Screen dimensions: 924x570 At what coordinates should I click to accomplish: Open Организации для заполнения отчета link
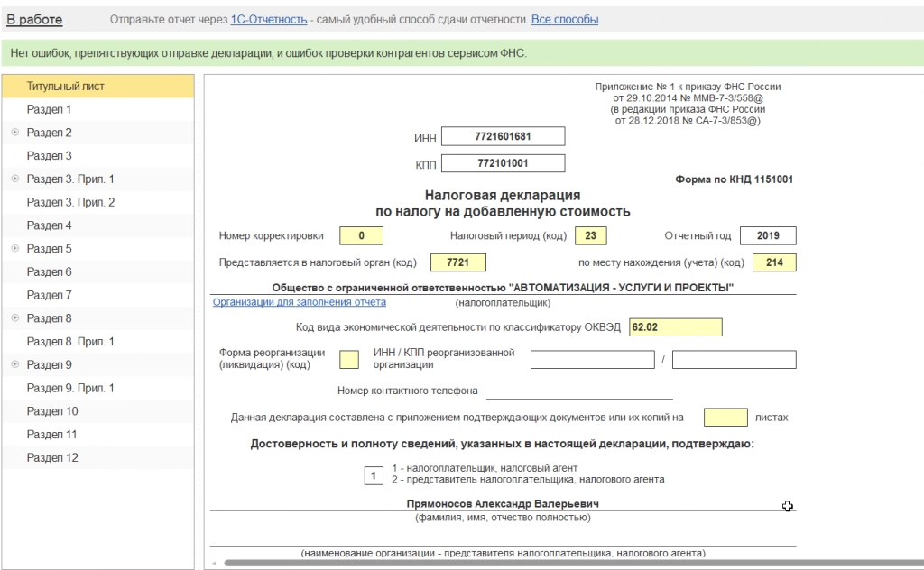coord(300,302)
